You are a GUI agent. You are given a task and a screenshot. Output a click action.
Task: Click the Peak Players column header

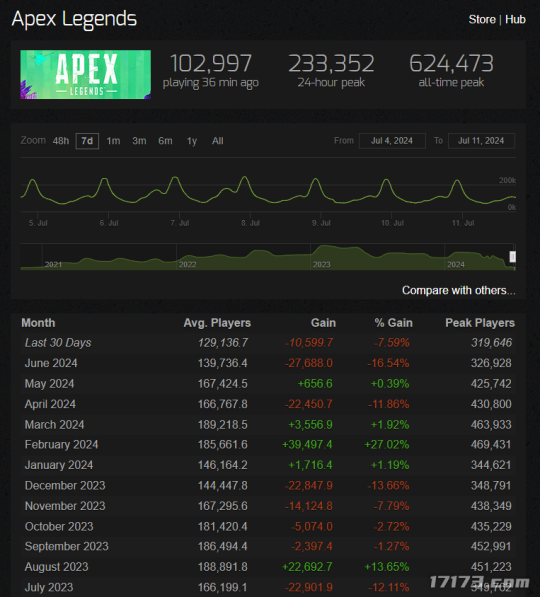point(480,323)
